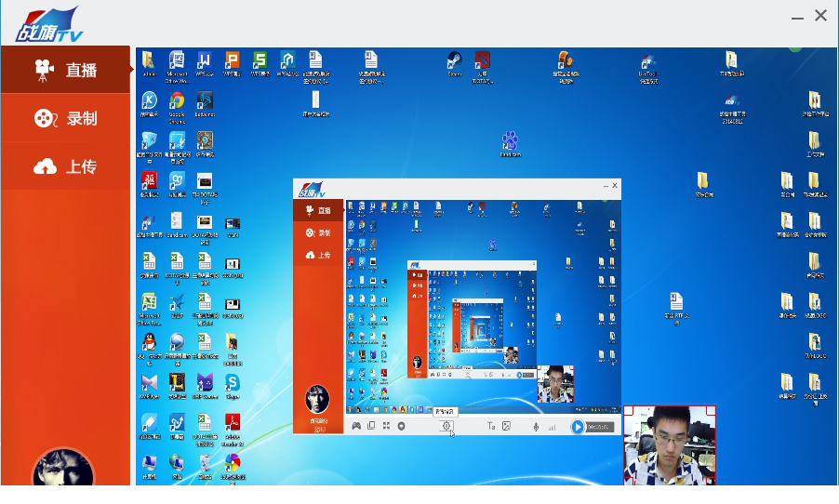Viewport: 839px width, 504px height.
Task: Click the Ta text overlay icon in nested toolbar
Action: [491, 426]
